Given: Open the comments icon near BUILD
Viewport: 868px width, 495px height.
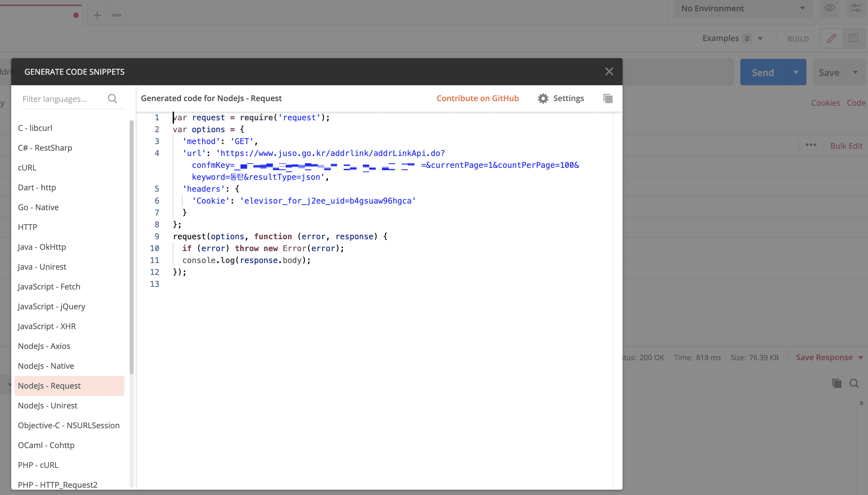Looking at the screenshot, I should coord(853,38).
